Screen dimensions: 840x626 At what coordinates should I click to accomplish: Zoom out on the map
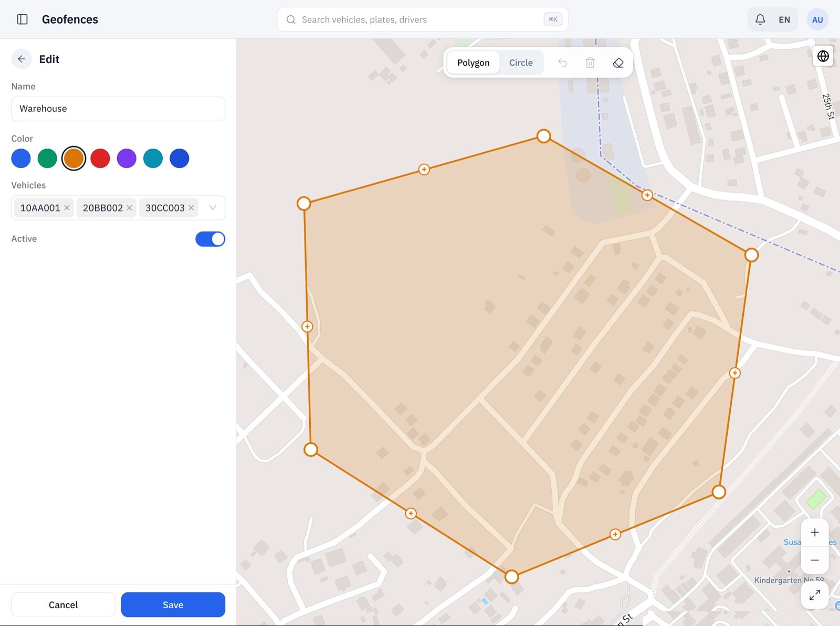click(x=815, y=560)
